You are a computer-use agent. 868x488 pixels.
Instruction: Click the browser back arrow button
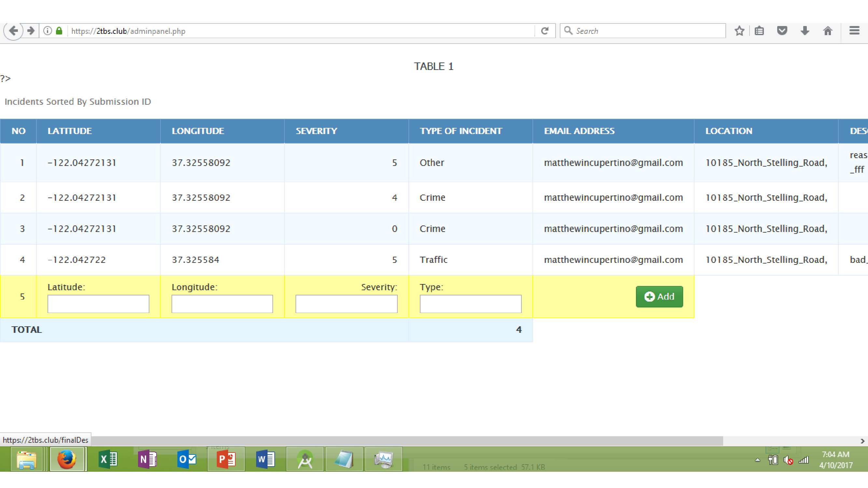click(13, 31)
